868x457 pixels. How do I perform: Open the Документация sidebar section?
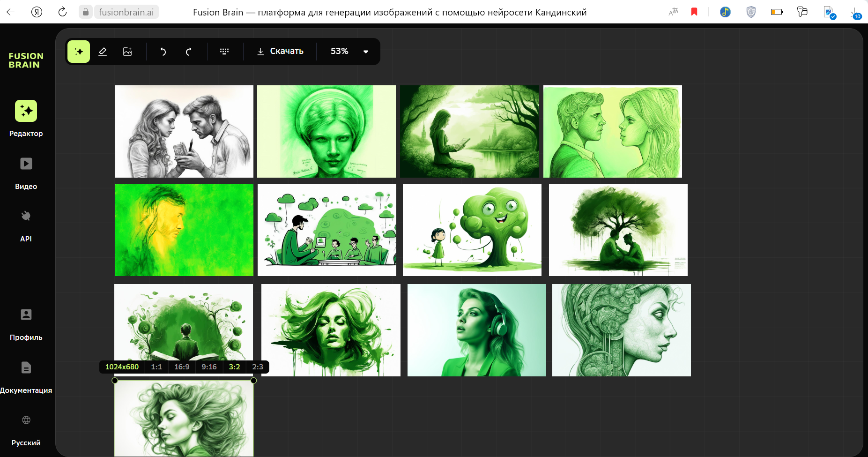click(26, 377)
